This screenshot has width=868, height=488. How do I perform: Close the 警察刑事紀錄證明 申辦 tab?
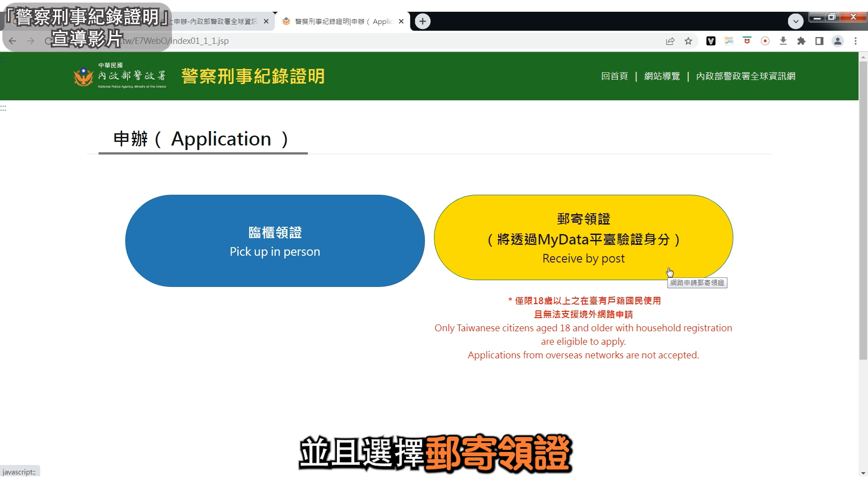pyautogui.click(x=401, y=21)
